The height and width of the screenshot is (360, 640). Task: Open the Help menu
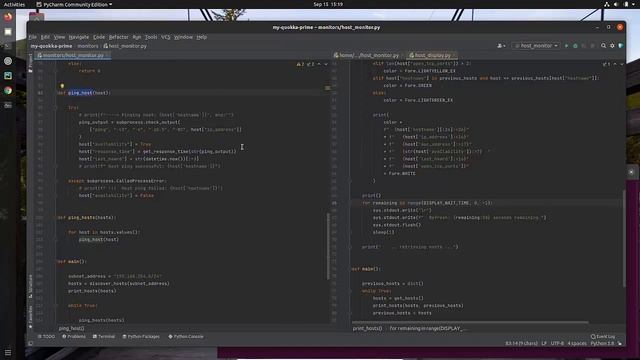(202, 37)
